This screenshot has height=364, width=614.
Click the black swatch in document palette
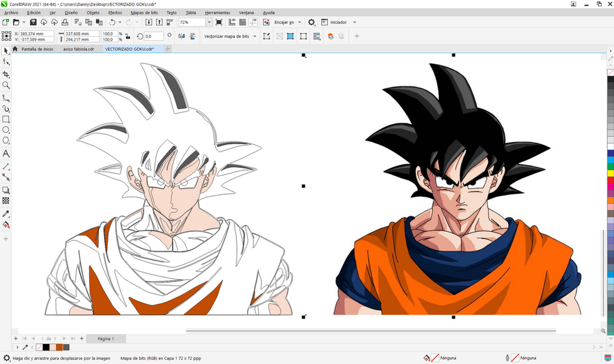[46, 347]
